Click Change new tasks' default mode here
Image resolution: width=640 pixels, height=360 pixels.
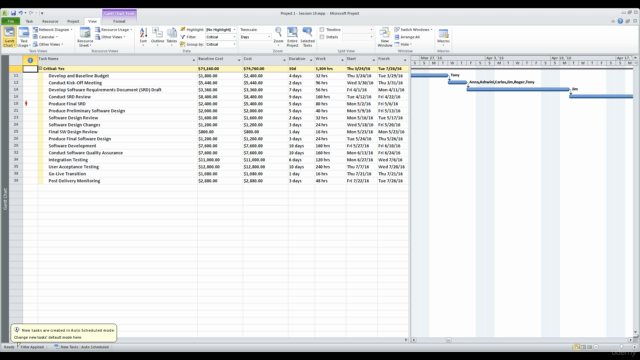point(47,338)
